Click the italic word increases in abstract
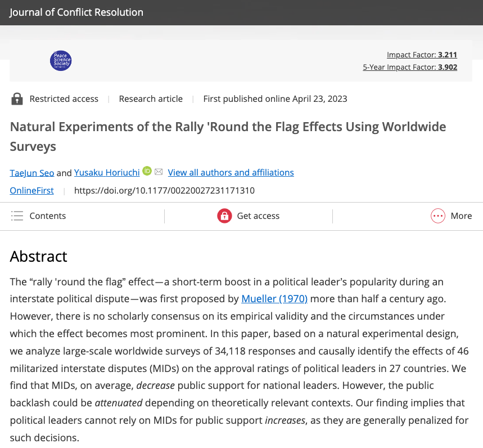The height and width of the screenshot is (448, 483). [285, 420]
